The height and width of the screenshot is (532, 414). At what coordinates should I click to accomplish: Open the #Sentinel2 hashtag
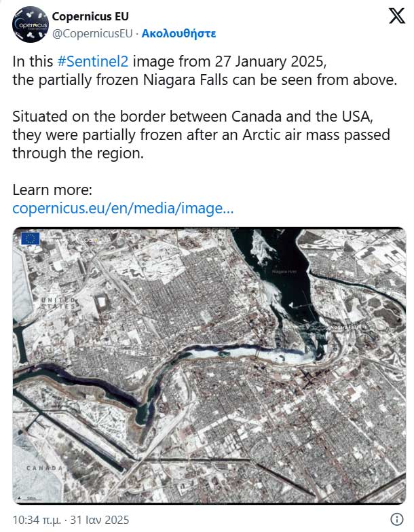tap(93, 60)
